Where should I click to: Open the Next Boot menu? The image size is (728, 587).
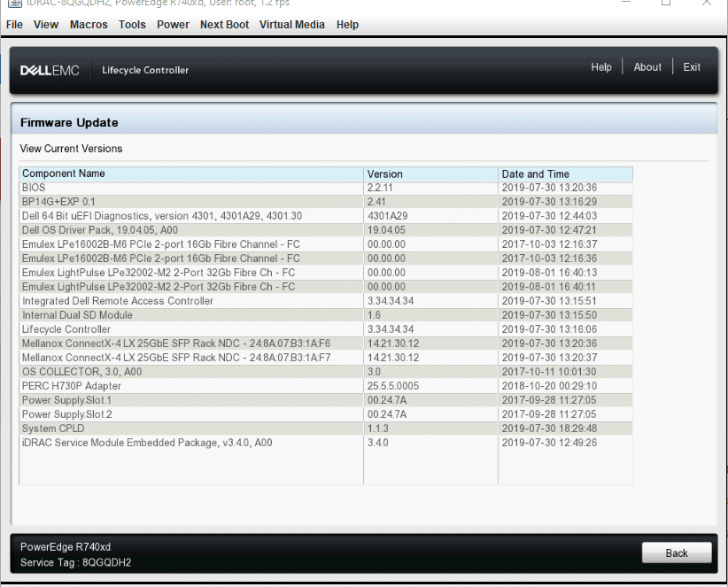click(224, 25)
